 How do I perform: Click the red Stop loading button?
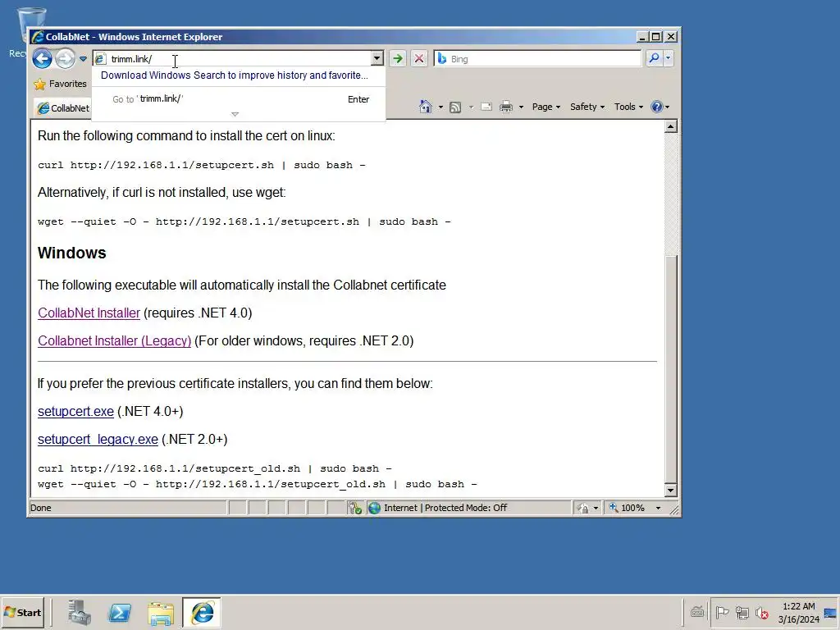(x=419, y=58)
